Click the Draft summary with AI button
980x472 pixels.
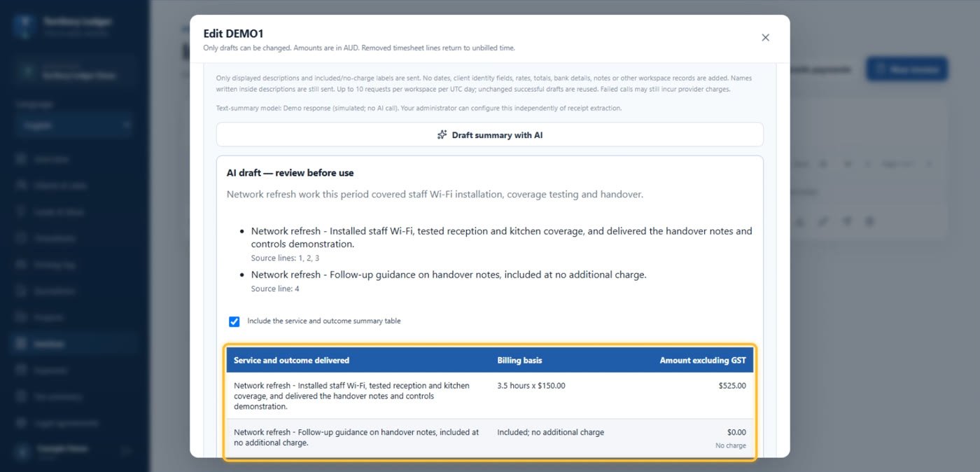click(x=489, y=134)
